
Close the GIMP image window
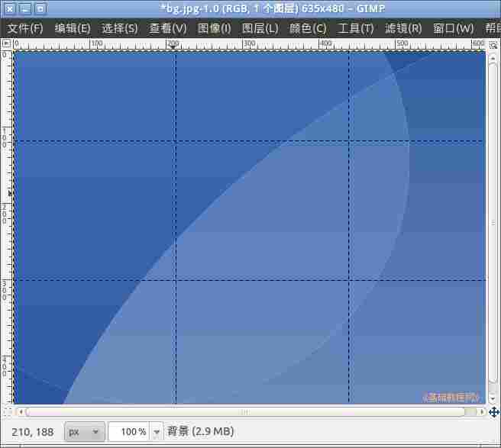(x=10, y=8)
